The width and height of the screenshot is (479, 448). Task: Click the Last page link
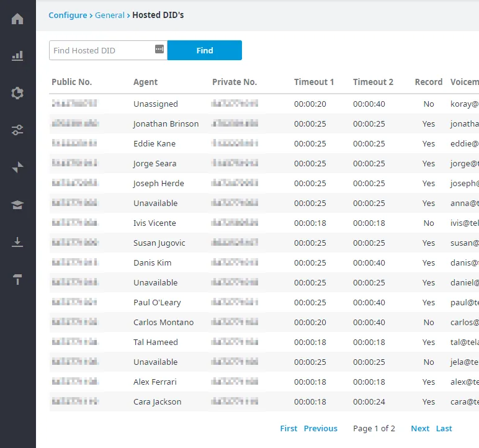click(x=444, y=428)
